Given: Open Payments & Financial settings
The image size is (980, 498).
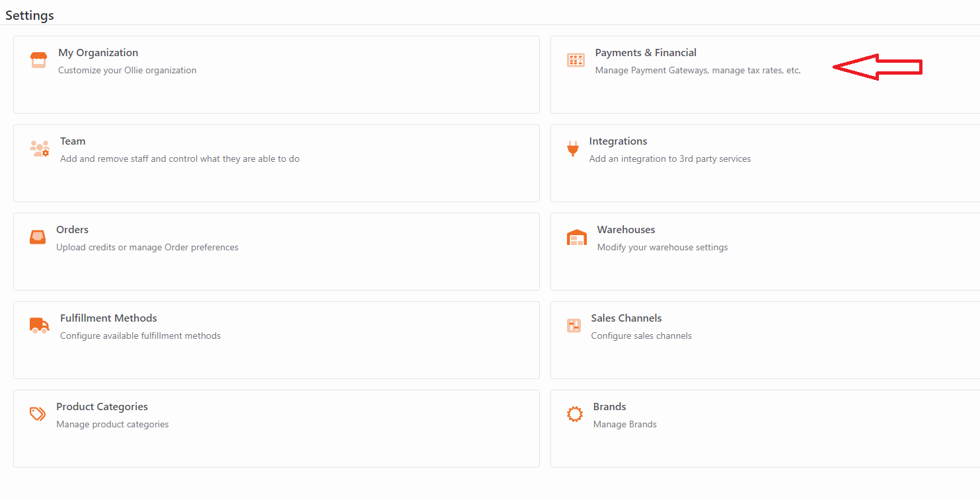Looking at the screenshot, I should pos(646,53).
